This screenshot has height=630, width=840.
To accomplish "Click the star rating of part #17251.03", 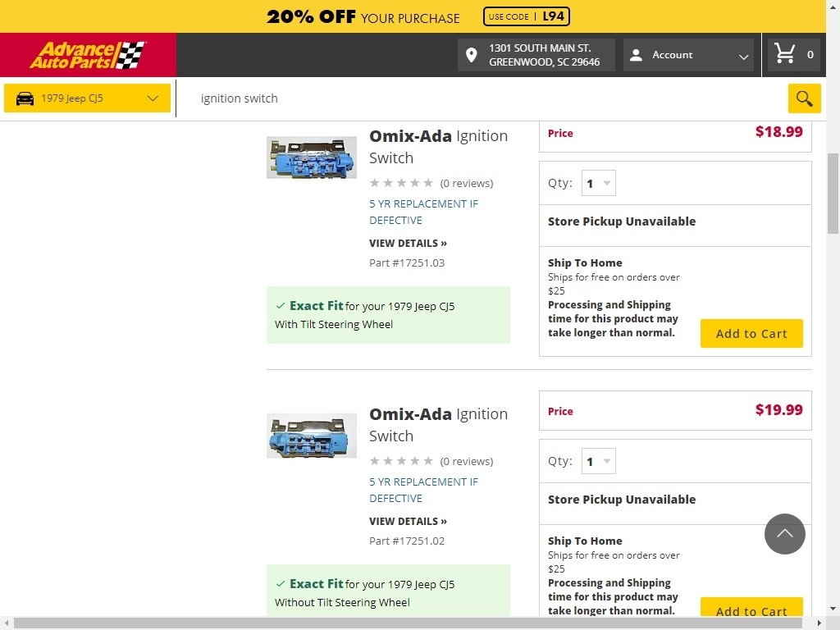I will coord(401,183).
